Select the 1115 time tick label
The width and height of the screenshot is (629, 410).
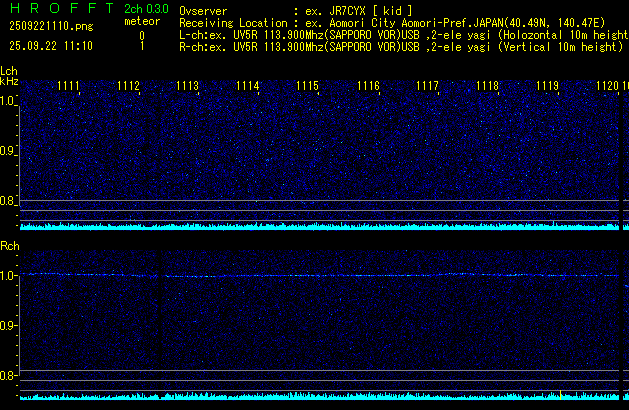click(307, 86)
